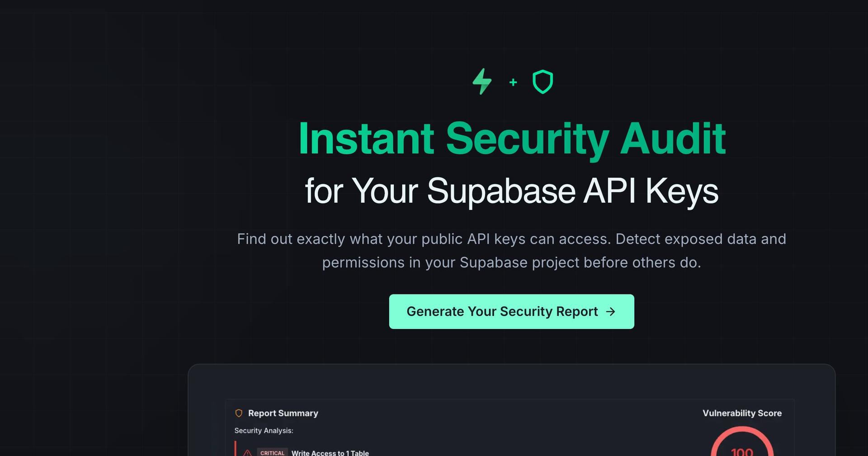The width and height of the screenshot is (868, 456).
Task: Click 'Security Analysis:' label
Action: coord(264,431)
